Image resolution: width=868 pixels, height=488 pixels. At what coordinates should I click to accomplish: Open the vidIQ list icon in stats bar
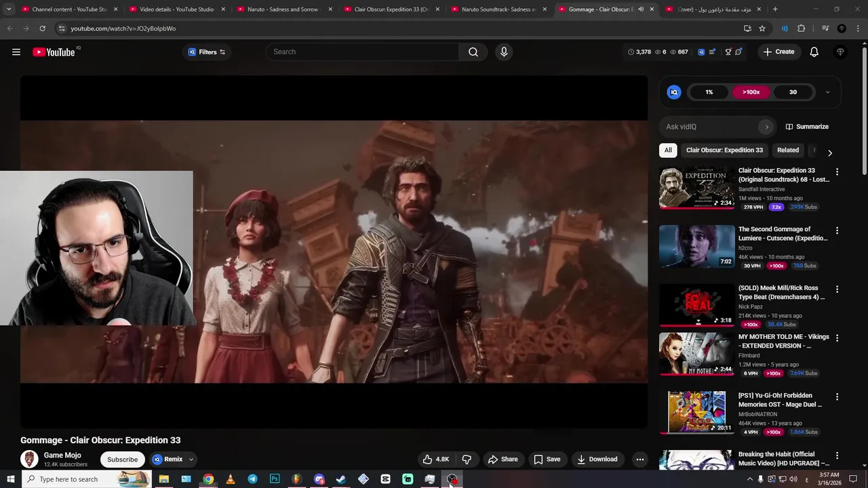point(711,52)
